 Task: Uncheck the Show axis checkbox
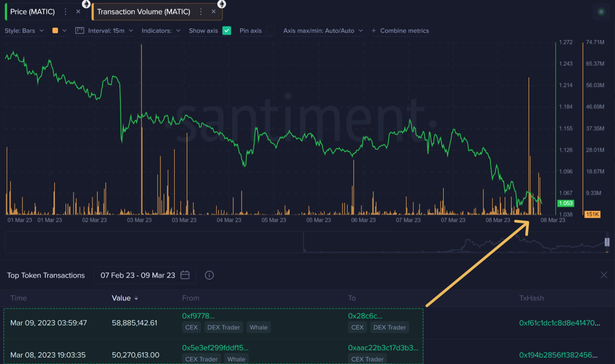[227, 30]
